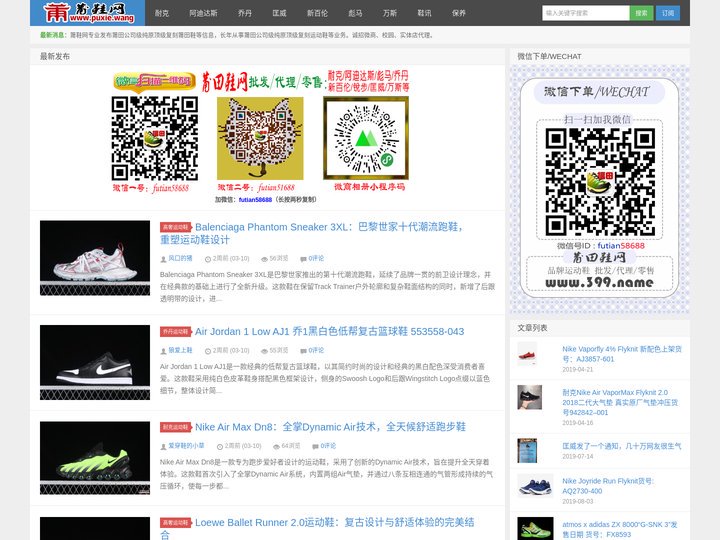Viewport: 720px width, 540px height.
Task: Click the 高奢运动鞋 tag on Loewe article
Action: pos(175,523)
